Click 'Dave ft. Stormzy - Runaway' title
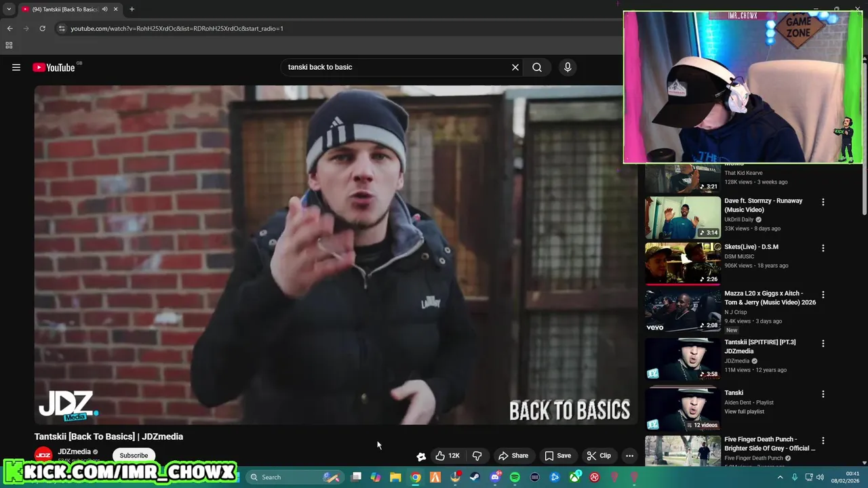868x488 pixels. 763,205
